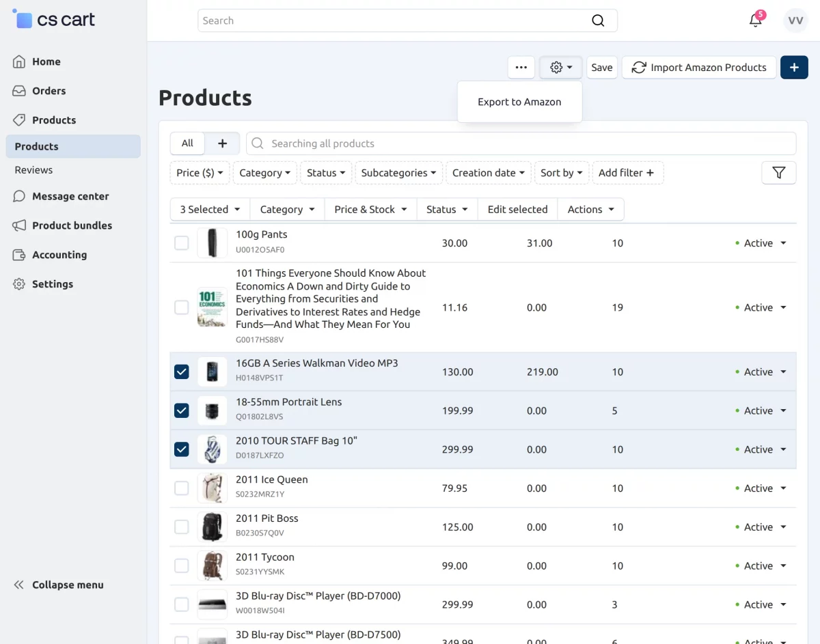Click the BD-D7000 Blu-ray player thumbnail

pos(212,604)
